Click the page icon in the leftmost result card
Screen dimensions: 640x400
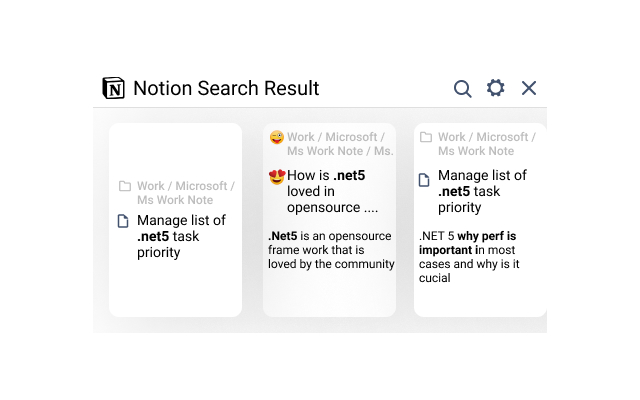pyautogui.click(x=124, y=221)
